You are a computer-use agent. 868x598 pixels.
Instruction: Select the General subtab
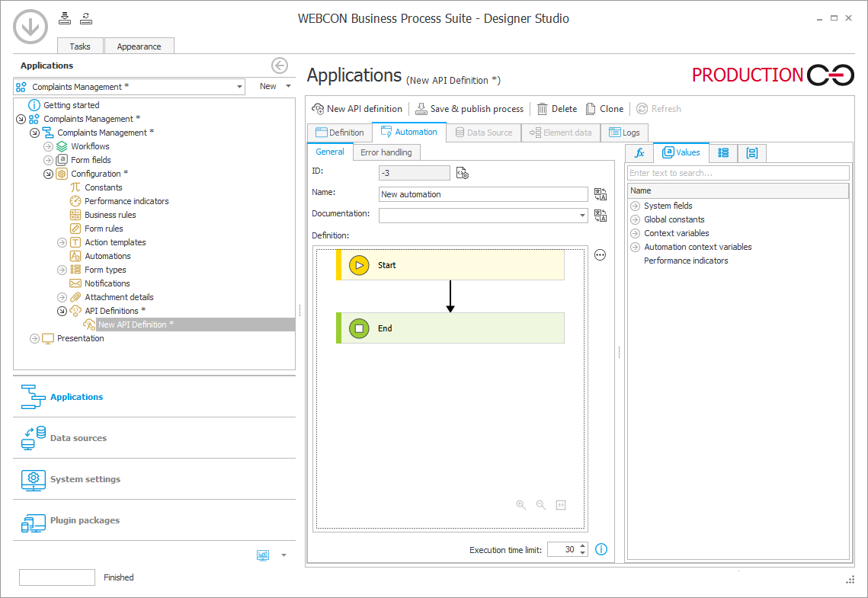click(330, 152)
